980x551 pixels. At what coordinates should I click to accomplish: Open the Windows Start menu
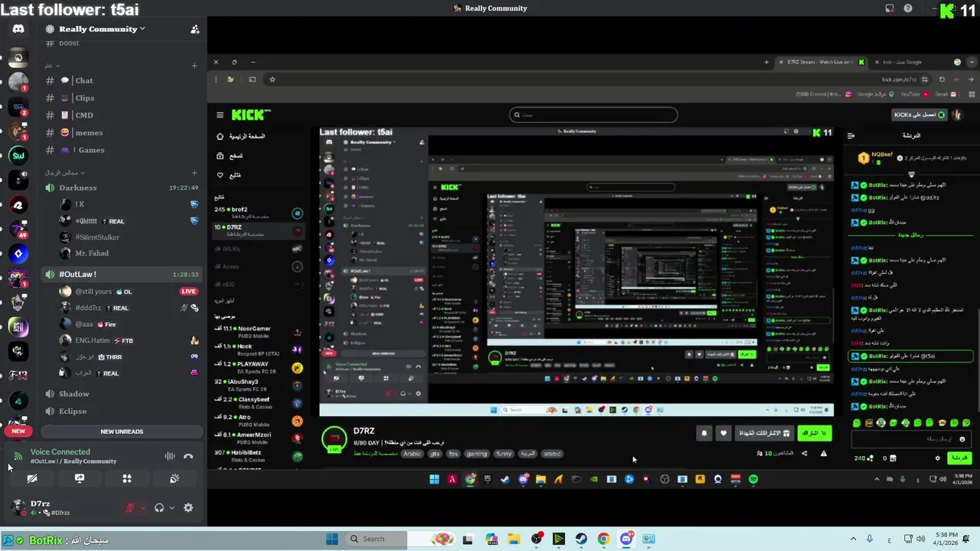click(x=332, y=539)
